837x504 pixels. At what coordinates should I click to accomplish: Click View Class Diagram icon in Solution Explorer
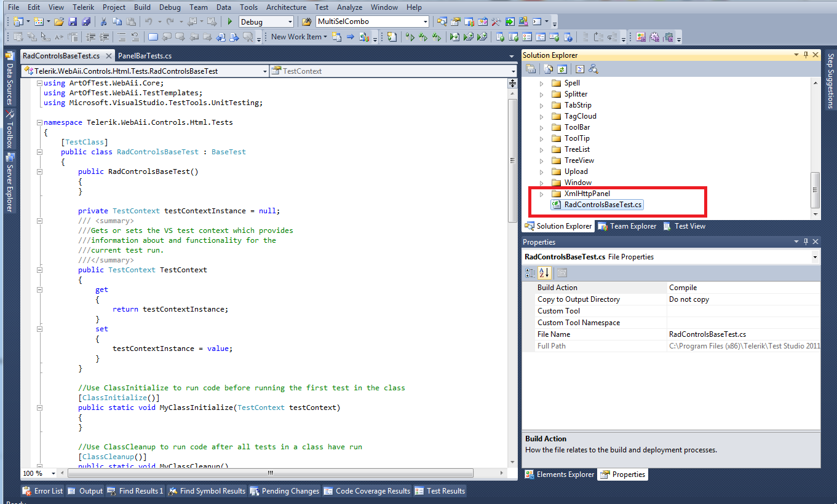click(x=593, y=69)
